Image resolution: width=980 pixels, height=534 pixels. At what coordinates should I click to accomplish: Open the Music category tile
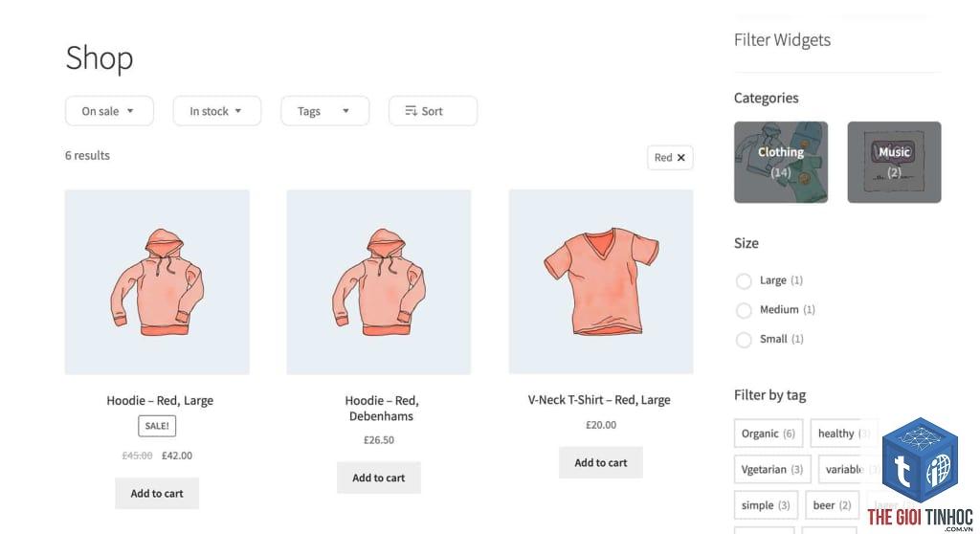tap(894, 162)
